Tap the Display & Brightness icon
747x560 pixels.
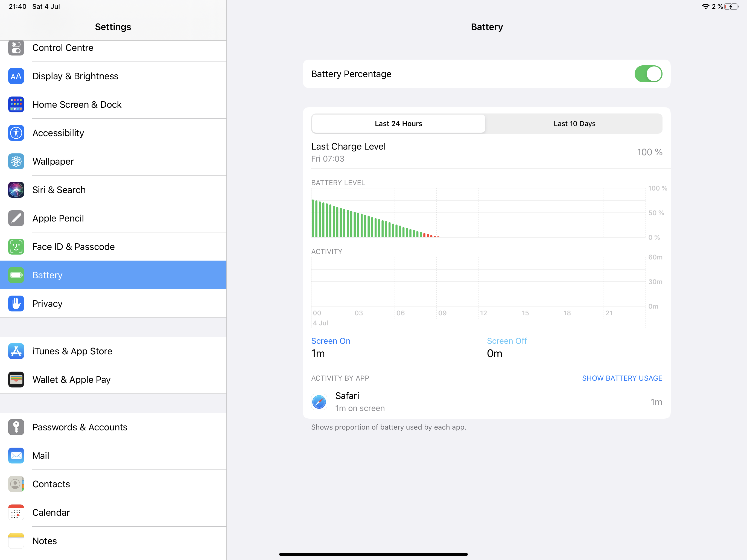(x=16, y=76)
